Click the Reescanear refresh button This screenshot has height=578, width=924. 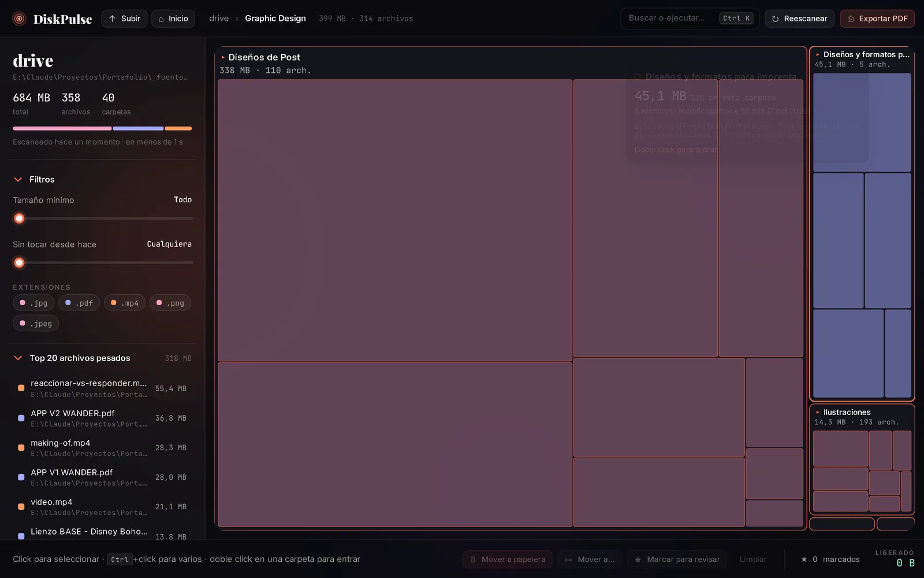pyautogui.click(x=799, y=18)
